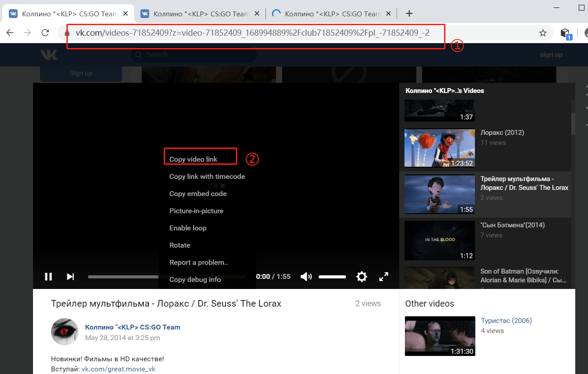Open Колпино "<KLP> CS:GO Team author link
Image resolution: width=588 pixels, height=374 pixels.
click(x=132, y=327)
